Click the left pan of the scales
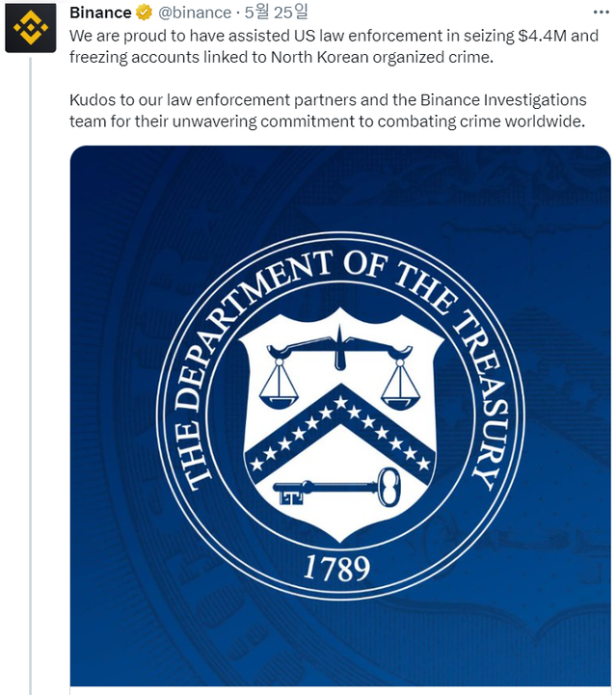Viewport: 616px width, 695px height. click(280, 388)
